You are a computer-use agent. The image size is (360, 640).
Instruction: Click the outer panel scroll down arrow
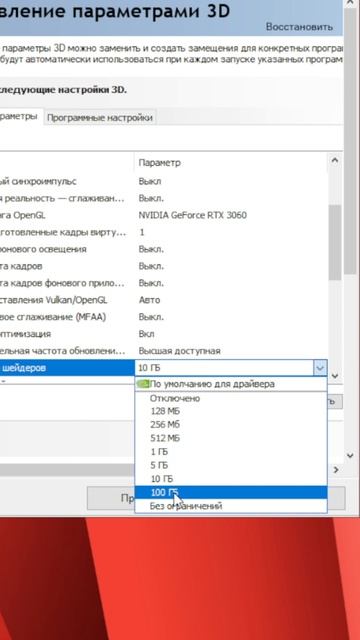coord(350,456)
